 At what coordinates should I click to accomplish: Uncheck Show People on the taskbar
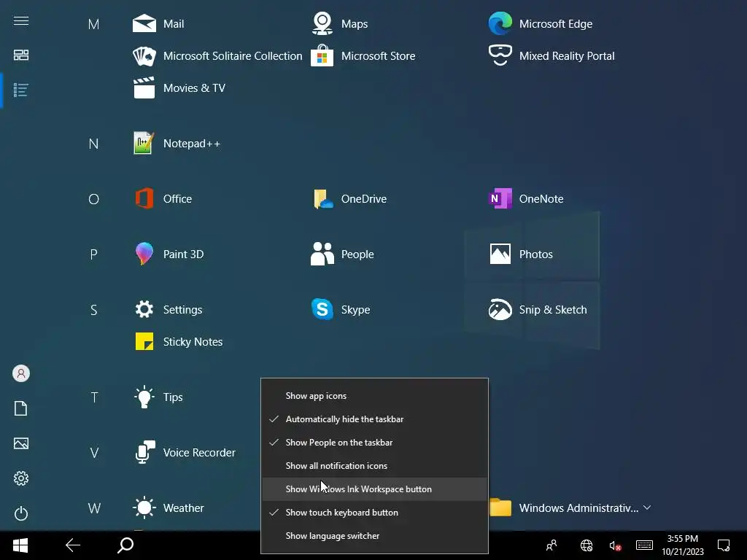point(374,443)
